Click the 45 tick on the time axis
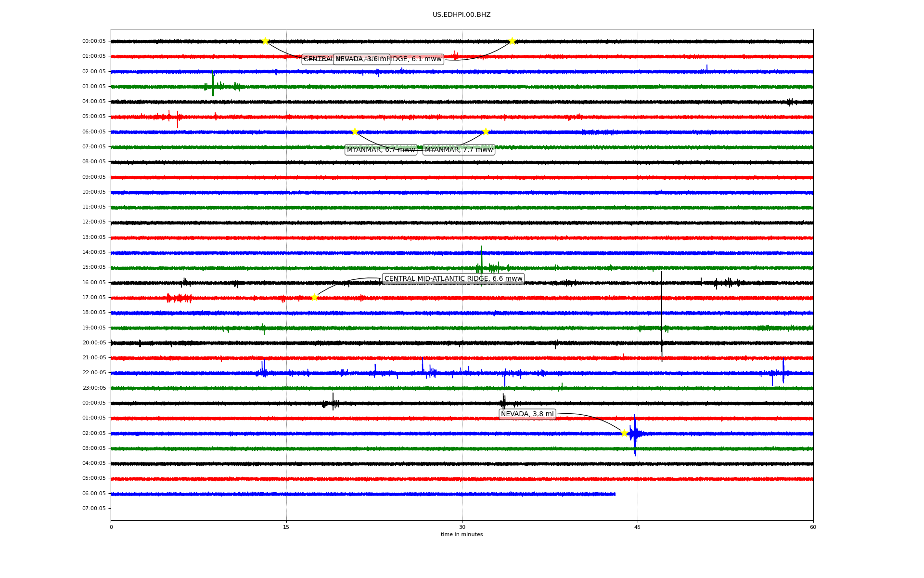The height and width of the screenshot is (578, 924). [x=637, y=527]
